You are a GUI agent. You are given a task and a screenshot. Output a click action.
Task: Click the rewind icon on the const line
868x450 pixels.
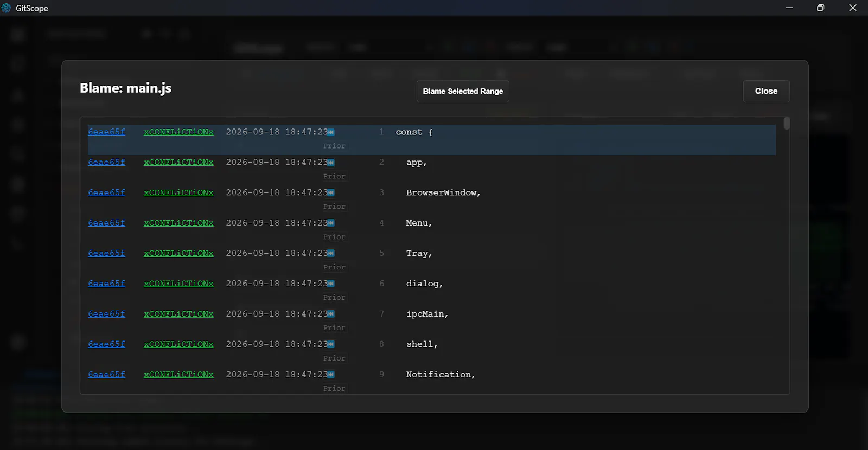pyautogui.click(x=331, y=132)
